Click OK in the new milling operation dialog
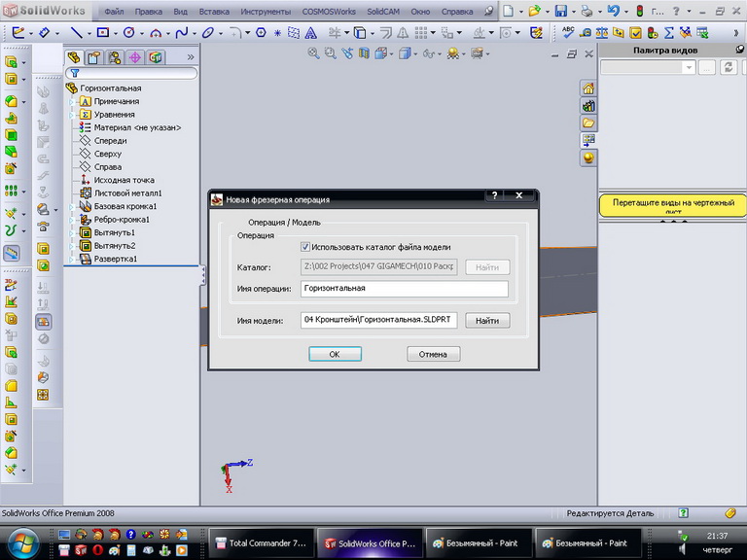Image resolution: width=747 pixels, height=560 pixels. (x=335, y=354)
